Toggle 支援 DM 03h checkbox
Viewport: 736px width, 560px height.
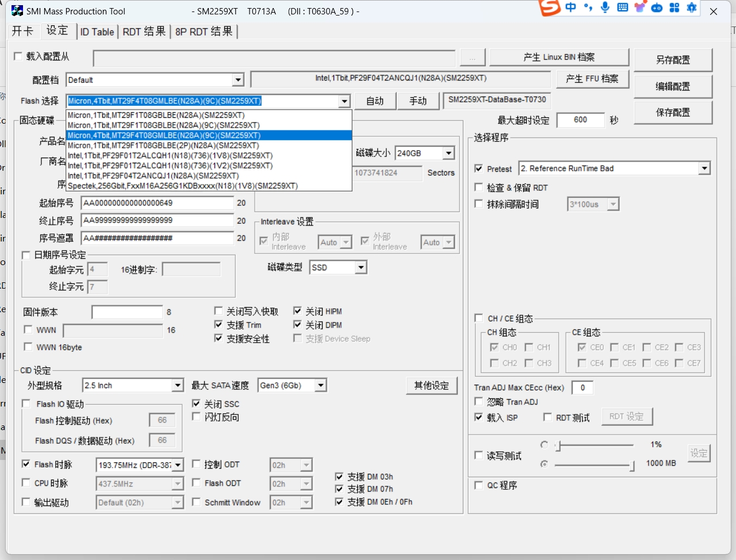(339, 476)
